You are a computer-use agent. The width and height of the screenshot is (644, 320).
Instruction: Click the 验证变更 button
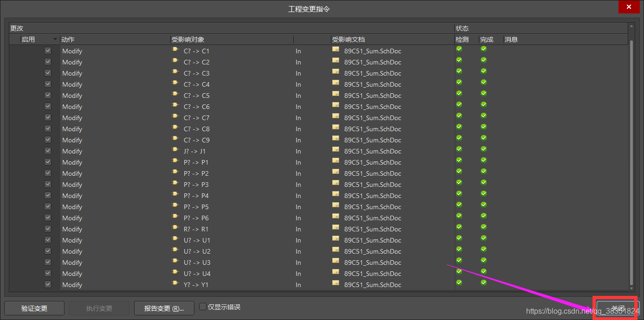click(x=34, y=308)
